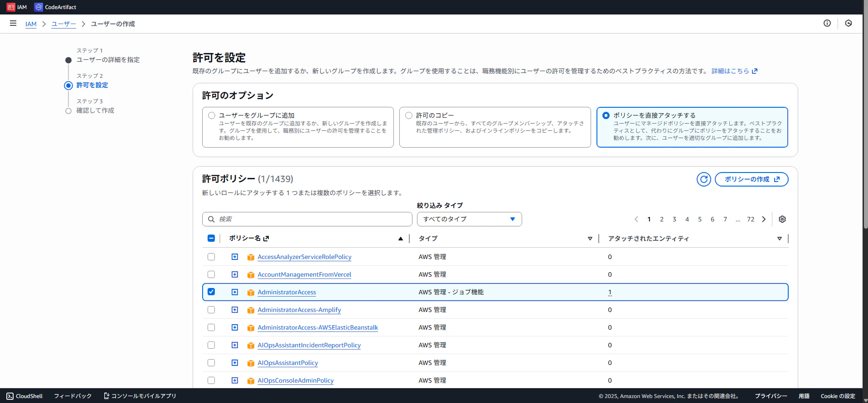Open the 詳細はこちら help link
868x403 pixels.
734,71
